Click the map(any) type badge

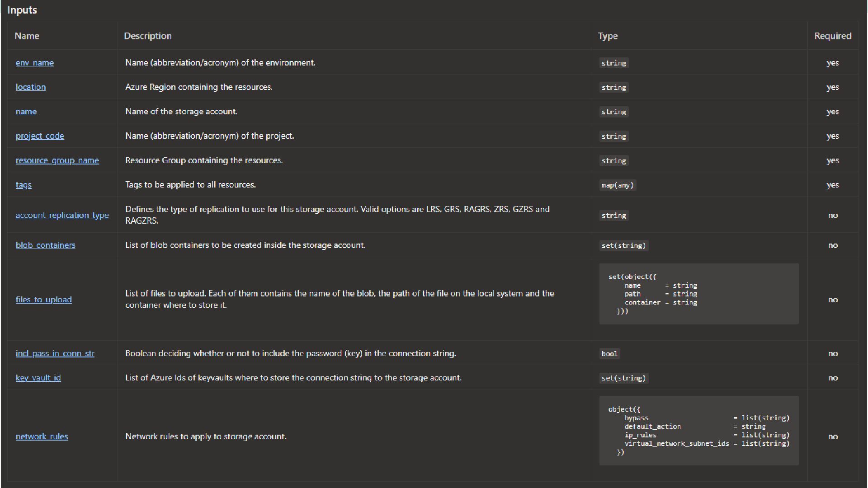click(x=618, y=185)
